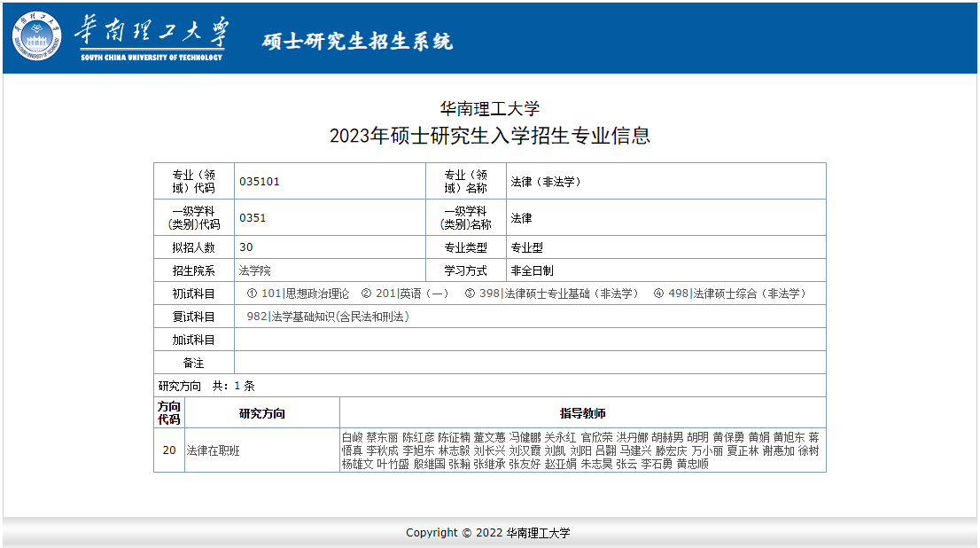980x548 pixels.
Task: Select the first-level discipline code 0351
Action: pos(253,218)
